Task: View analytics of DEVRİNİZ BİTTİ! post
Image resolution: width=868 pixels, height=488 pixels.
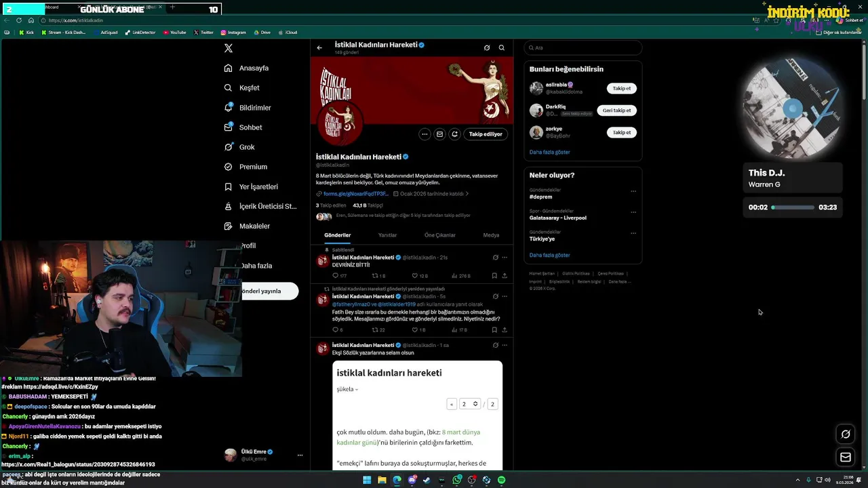Action: [460, 276]
